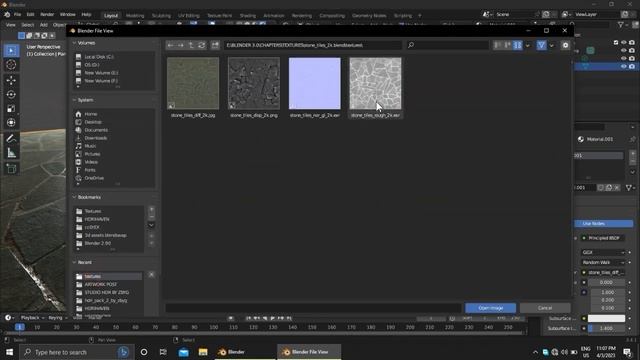Select the Rotate tool
This screenshot has width=640, height=360.
(x=11, y=95)
